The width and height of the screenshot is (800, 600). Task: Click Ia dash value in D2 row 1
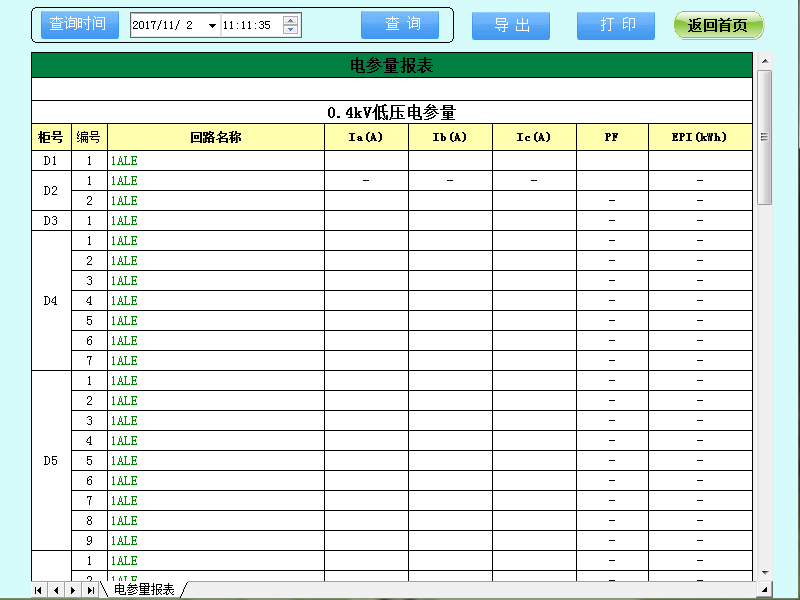[x=366, y=181]
